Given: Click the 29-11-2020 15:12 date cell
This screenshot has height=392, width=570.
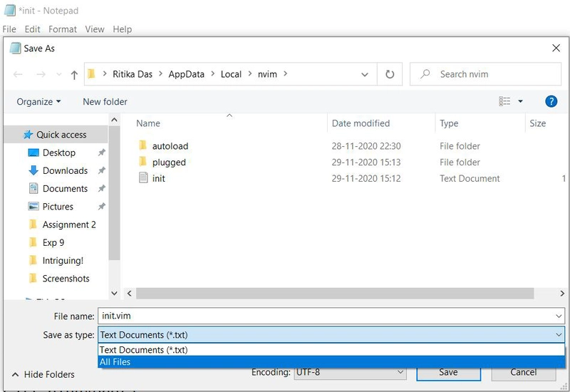Looking at the screenshot, I should (x=366, y=178).
